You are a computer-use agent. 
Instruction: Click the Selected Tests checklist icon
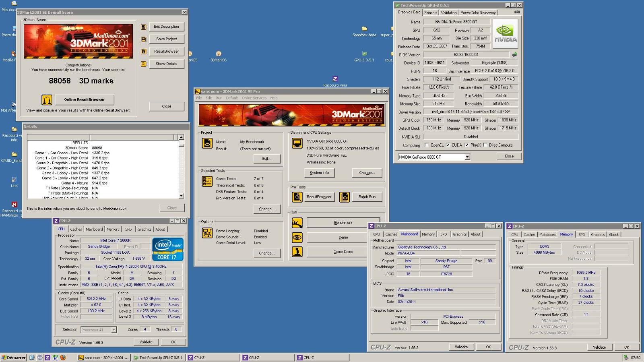[207, 181]
